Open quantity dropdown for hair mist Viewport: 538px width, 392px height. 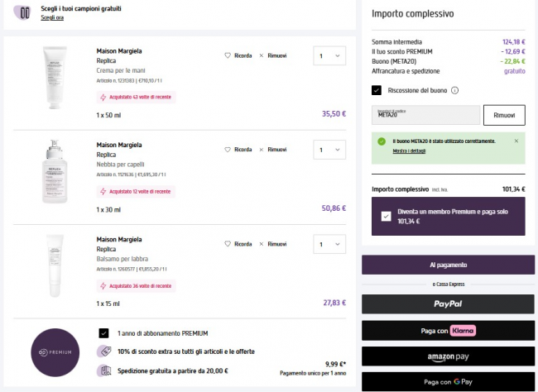[329, 151]
